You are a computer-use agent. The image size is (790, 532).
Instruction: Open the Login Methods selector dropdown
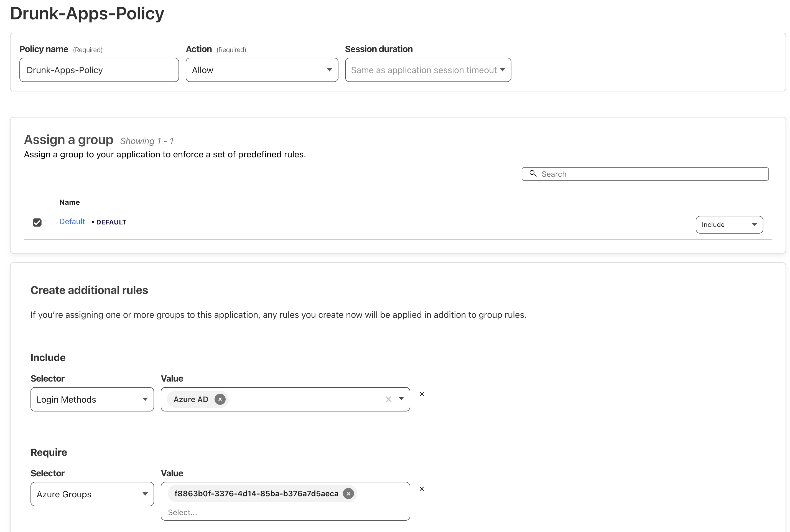coord(92,399)
